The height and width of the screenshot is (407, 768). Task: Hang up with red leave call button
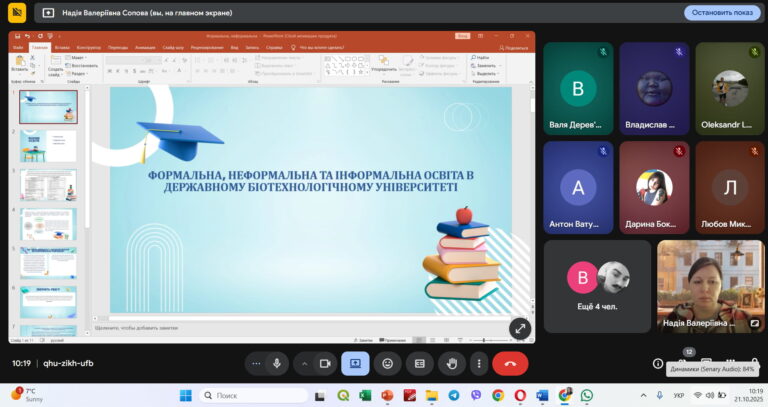click(x=510, y=363)
